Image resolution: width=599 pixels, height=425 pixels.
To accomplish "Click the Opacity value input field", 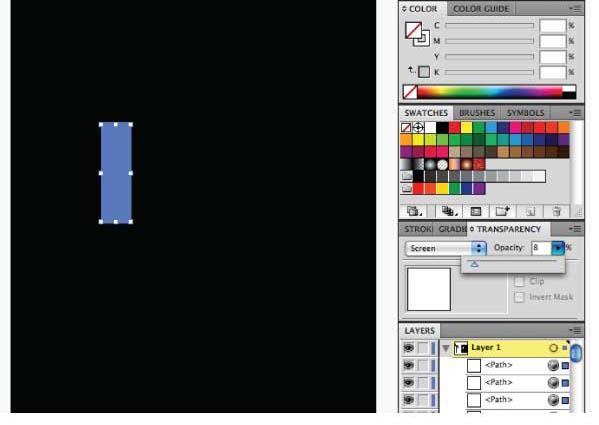I will 541,248.
